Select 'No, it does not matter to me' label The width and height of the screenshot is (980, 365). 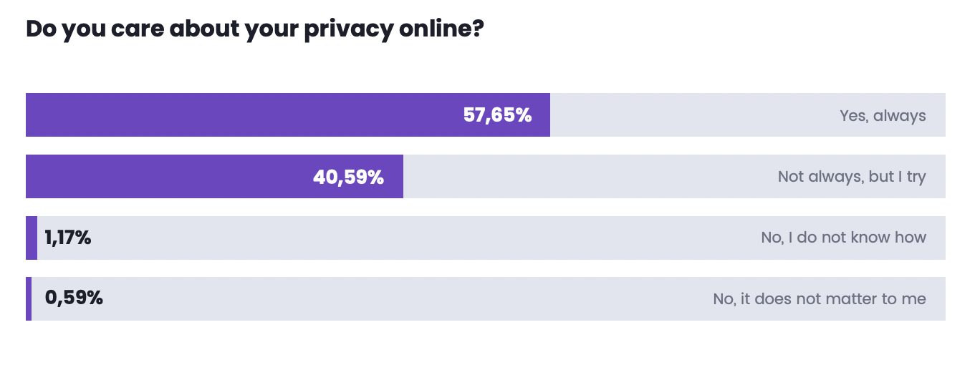click(820, 299)
